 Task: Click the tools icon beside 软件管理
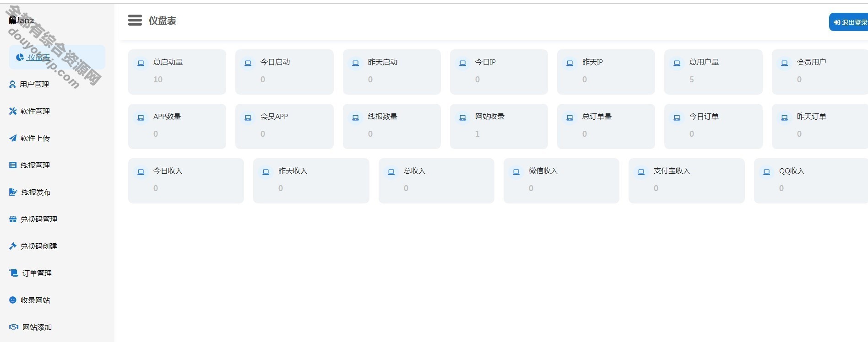(13, 111)
